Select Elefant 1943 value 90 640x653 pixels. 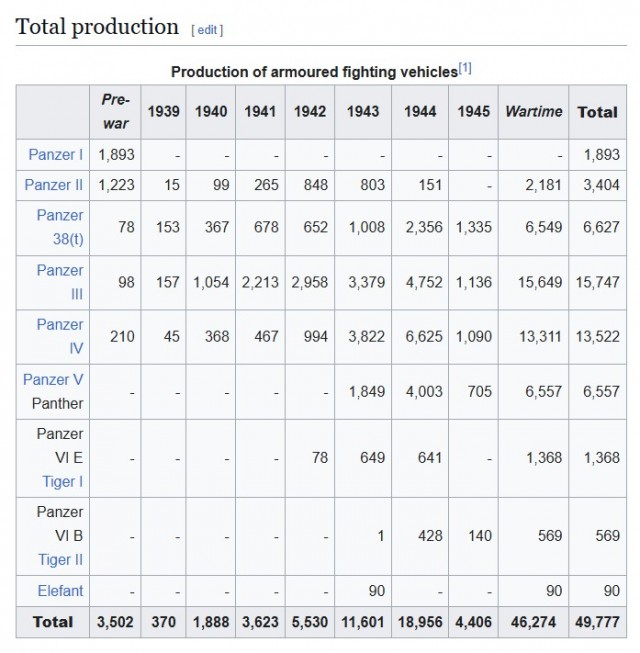(376, 591)
